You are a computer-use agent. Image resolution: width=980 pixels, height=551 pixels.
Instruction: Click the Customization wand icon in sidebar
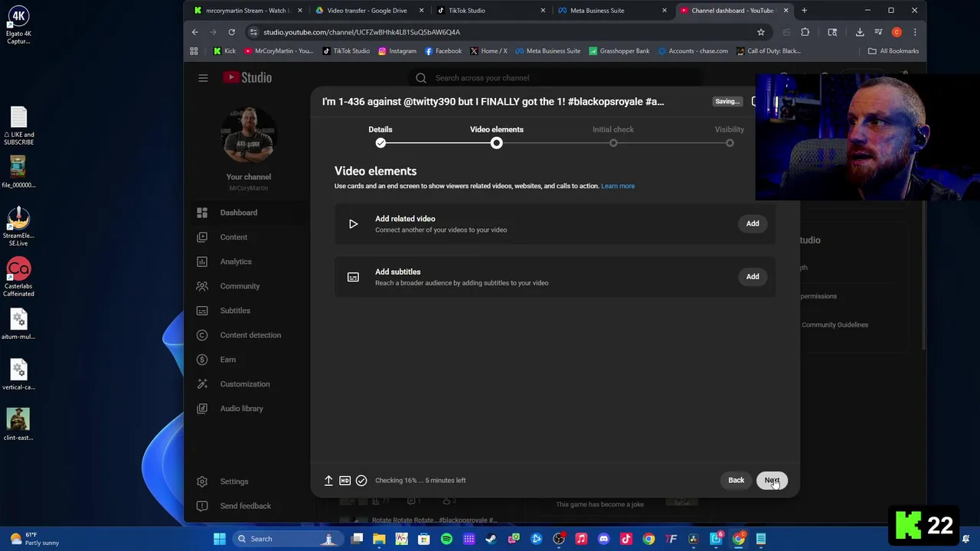[x=202, y=384]
